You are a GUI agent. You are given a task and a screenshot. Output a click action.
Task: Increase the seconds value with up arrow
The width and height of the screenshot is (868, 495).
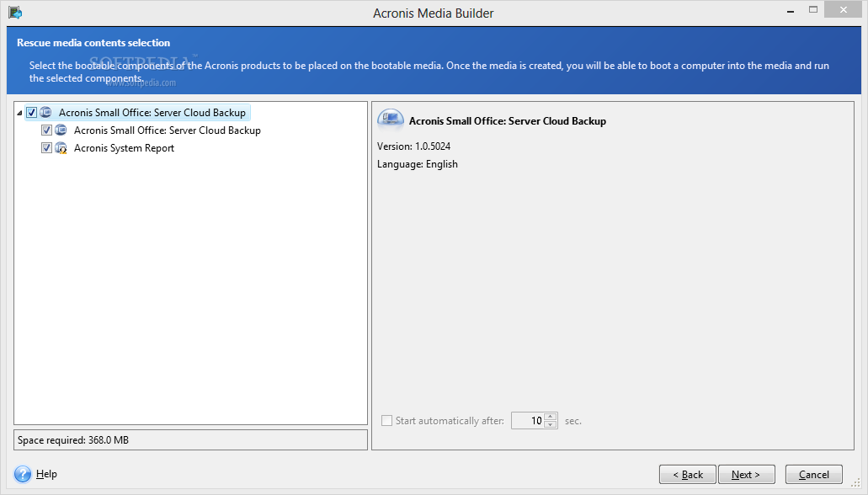click(x=551, y=417)
